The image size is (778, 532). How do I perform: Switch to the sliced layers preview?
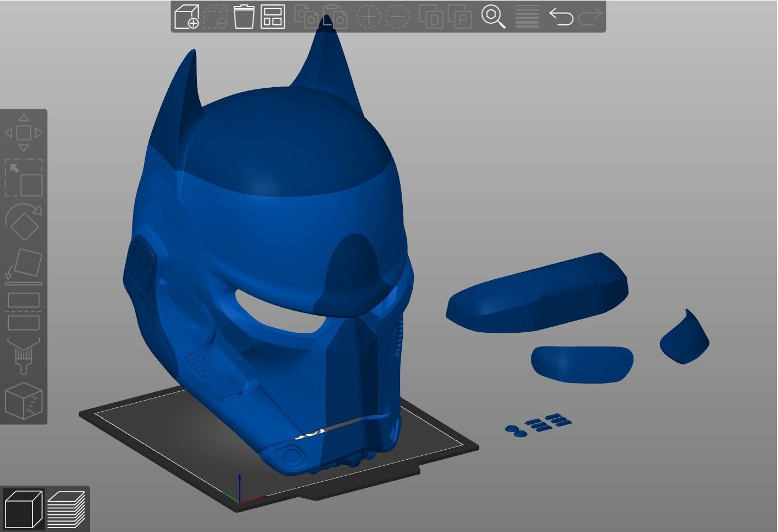coord(66,509)
